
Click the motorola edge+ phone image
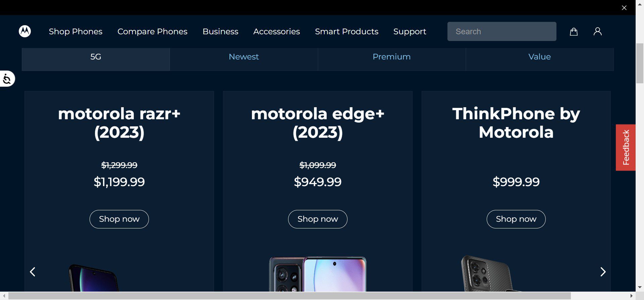318,274
